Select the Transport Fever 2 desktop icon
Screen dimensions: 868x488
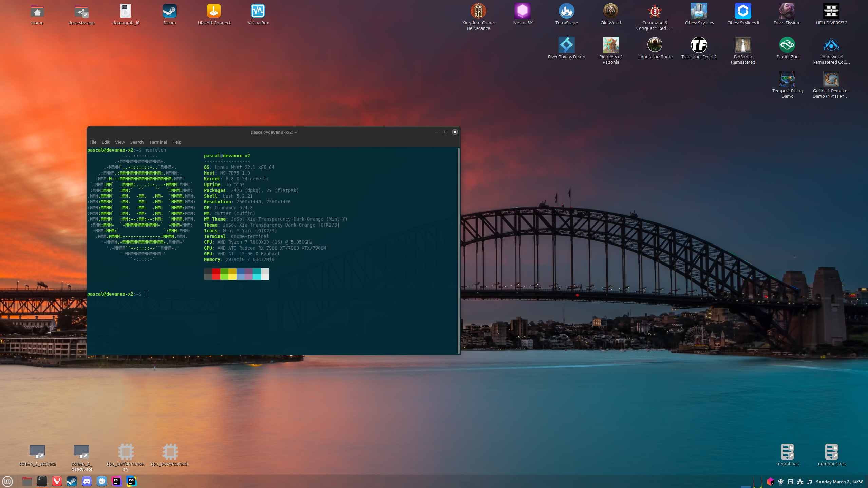point(699,45)
